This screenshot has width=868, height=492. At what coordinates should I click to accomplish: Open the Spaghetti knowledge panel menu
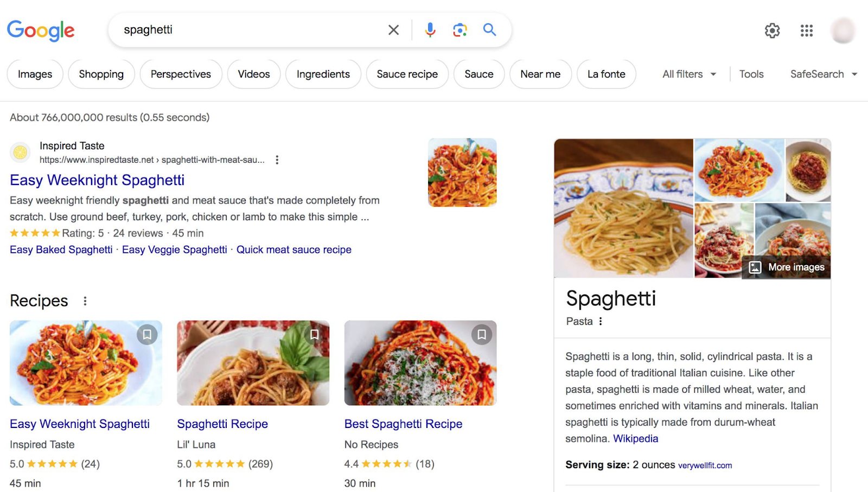click(x=601, y=321)
